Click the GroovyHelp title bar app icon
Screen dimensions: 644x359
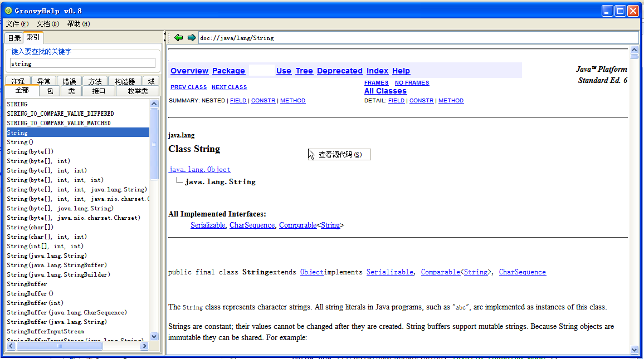click(8, 11)
